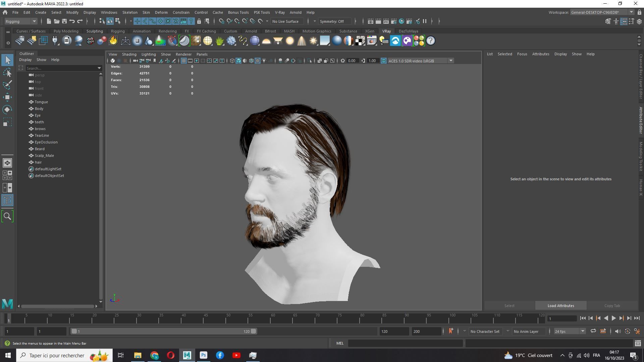Click the V-Ray grass fur shelf icon
644x362 pixels.
(x=219, y=41)
